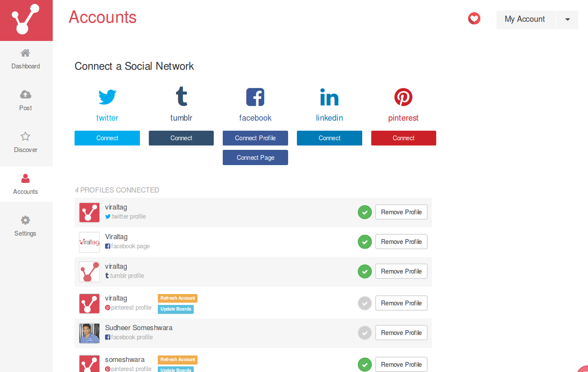The image size is (588, 372).
Task: Click the Pinterest Connect button
Action: 404,138
